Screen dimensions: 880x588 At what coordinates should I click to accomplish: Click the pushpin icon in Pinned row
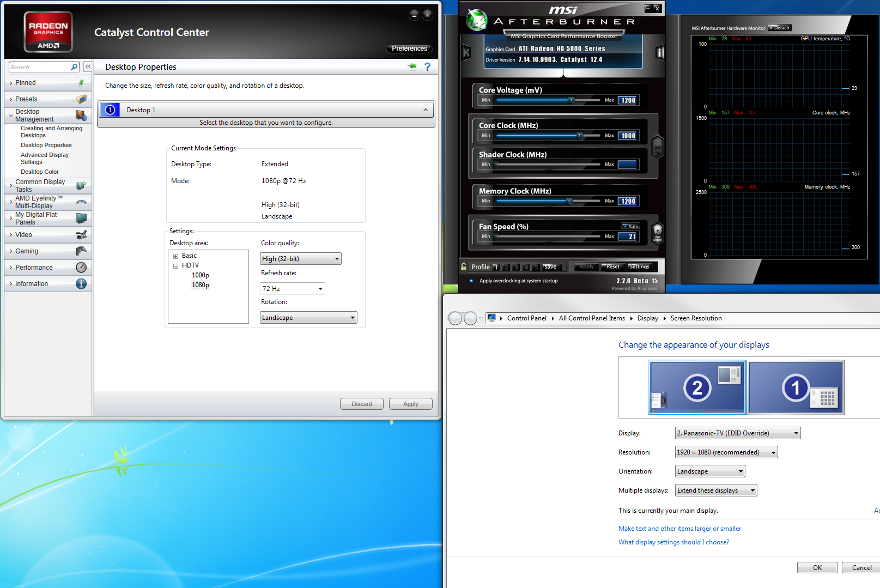pyautogui.click(x=81, y=83)
